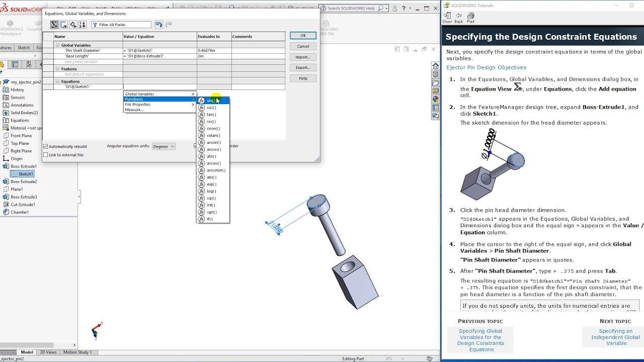This screenshot has height=362, width=644.
Task: Insert the sec() function
Action: [213, 122]
